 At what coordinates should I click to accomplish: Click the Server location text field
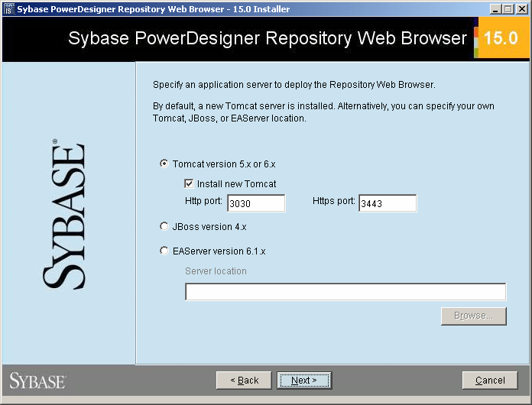(x=345, y=292)
